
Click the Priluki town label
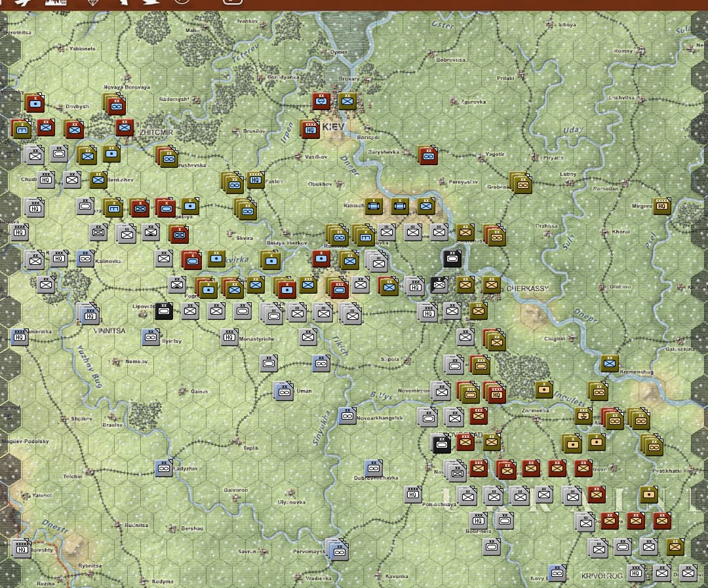point(505,78)
